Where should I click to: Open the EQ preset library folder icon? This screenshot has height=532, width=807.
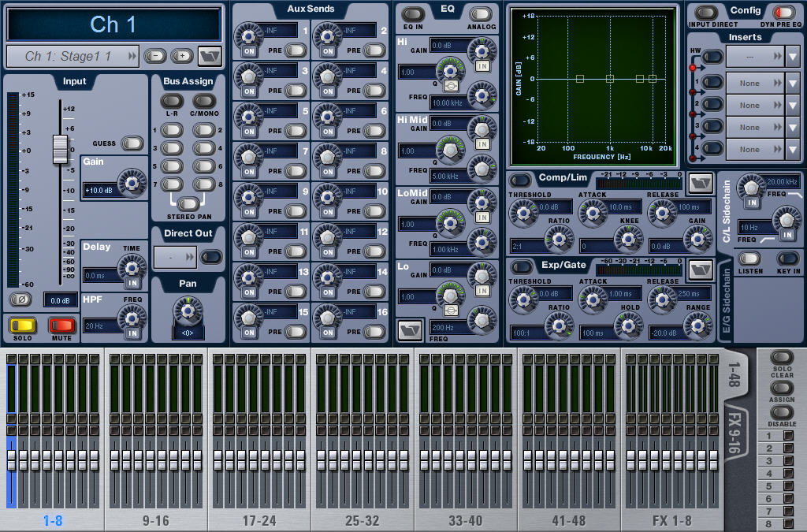[410, 330]
